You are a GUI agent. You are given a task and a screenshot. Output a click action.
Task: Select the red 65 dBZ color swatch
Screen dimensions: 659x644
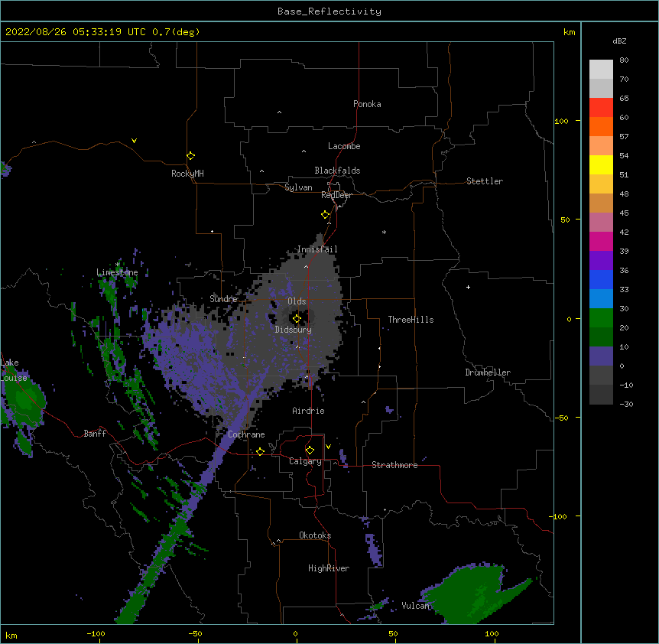click(x=601, y=107)
